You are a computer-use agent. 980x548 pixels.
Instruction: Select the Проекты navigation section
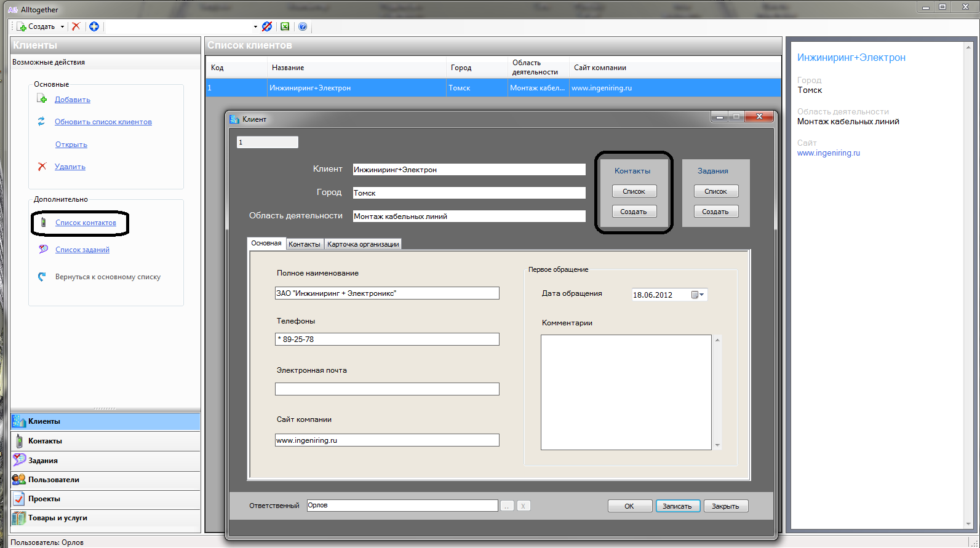tap(105, 499)
